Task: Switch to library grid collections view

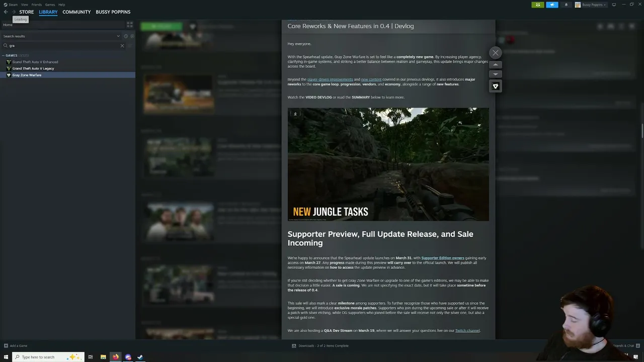Action: [130, 24]
